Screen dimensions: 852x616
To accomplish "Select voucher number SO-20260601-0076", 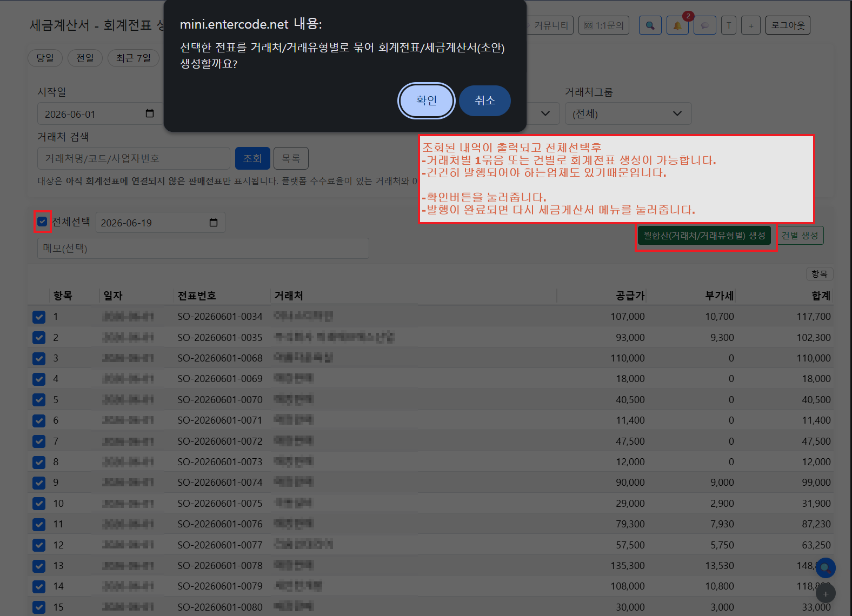I will (220, 524).
